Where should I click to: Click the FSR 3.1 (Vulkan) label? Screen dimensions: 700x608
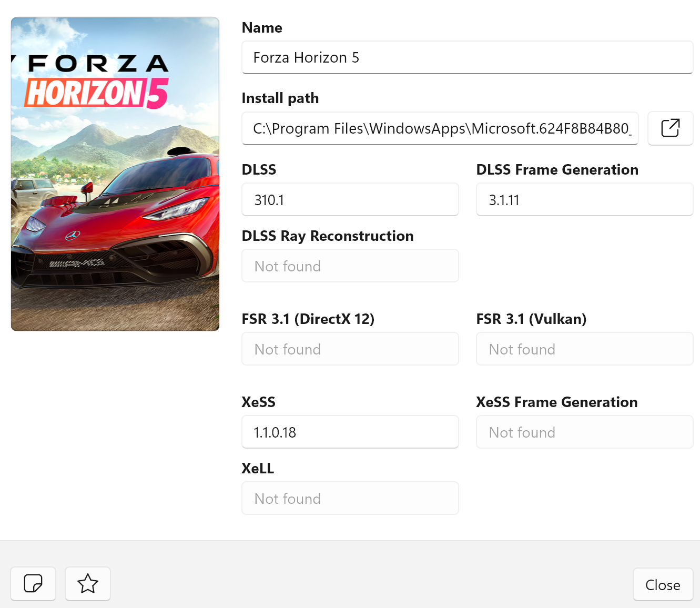[531, 319]
